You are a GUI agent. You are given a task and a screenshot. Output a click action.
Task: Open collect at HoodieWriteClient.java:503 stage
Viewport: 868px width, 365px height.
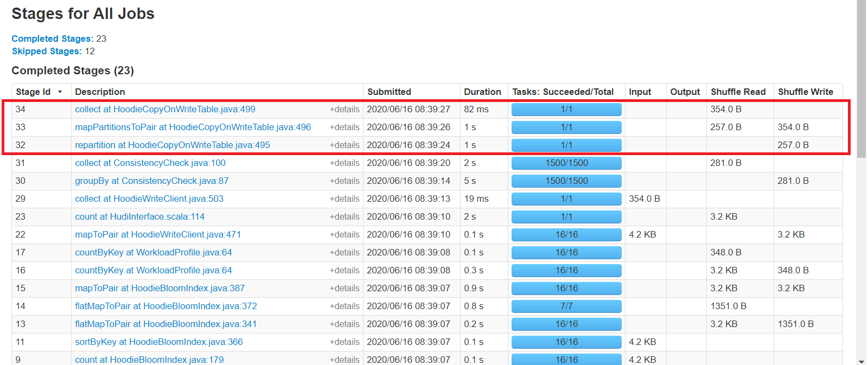point(149,198)
